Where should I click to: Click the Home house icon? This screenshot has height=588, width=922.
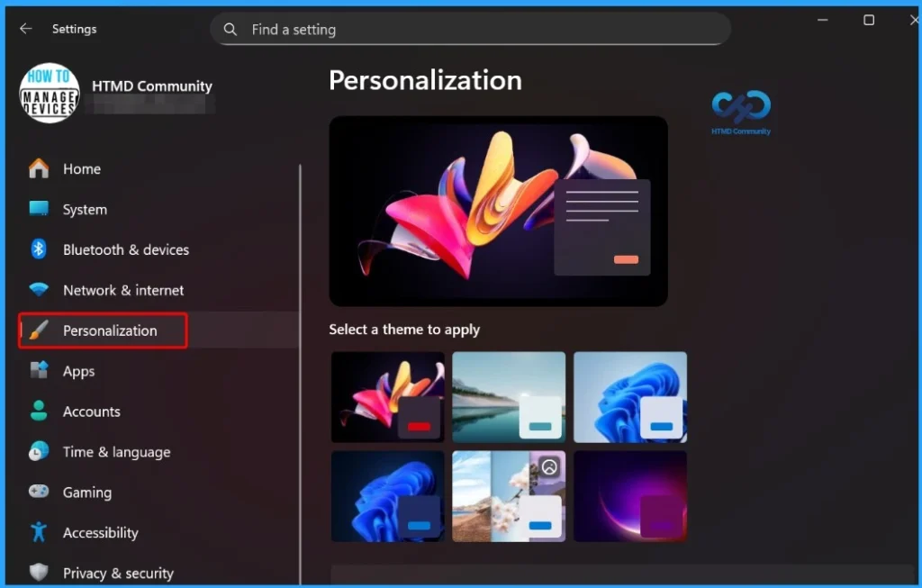(39, 169)
